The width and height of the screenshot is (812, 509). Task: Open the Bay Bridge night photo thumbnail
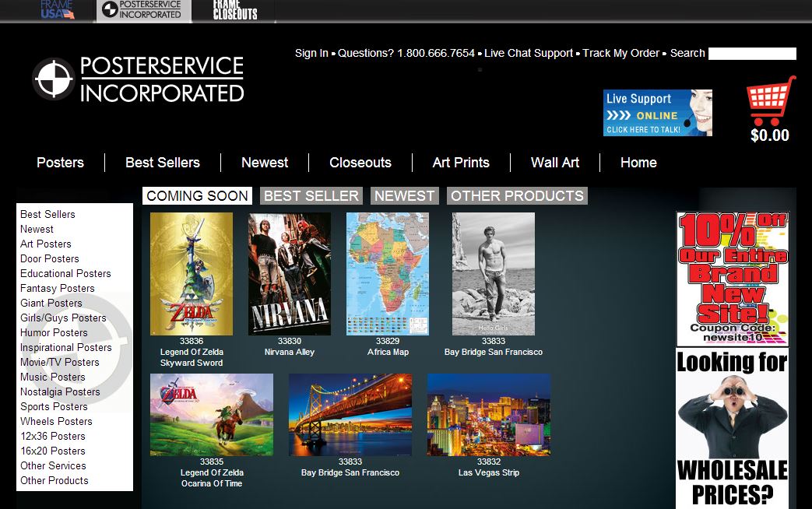pos(350,415)
